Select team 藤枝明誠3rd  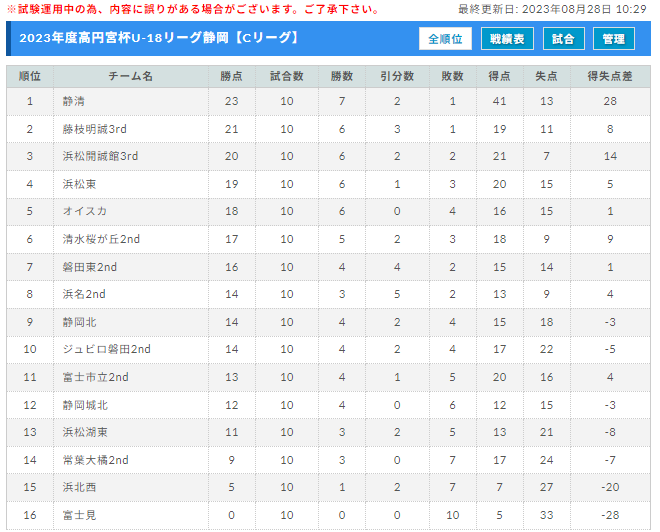tap(95, 129)
